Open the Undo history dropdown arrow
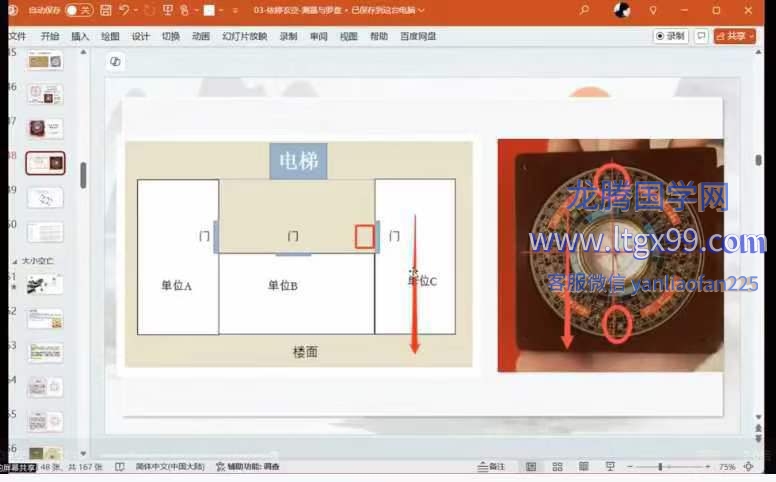Screen dimensions: 776x482 (x=133, y=10)
